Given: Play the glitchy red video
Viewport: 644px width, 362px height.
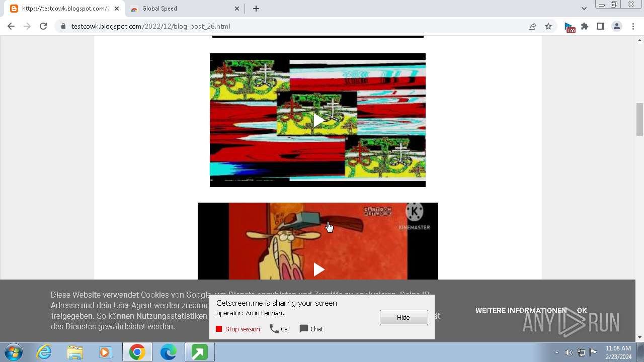Looking at the screenshot, I should click(x=318, y=120).
